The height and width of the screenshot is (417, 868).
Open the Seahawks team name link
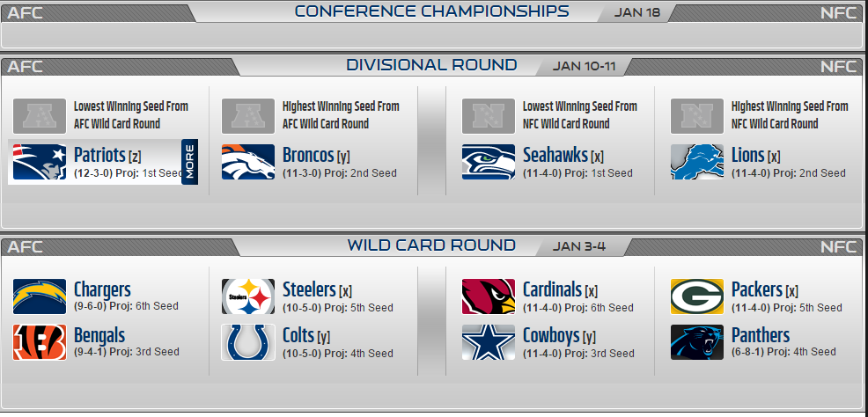click(555, 156)
